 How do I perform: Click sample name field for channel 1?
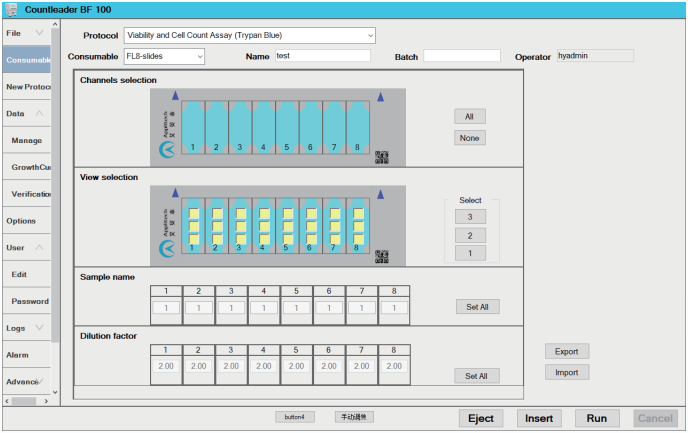pyautogui.click(x=166, y=308)
